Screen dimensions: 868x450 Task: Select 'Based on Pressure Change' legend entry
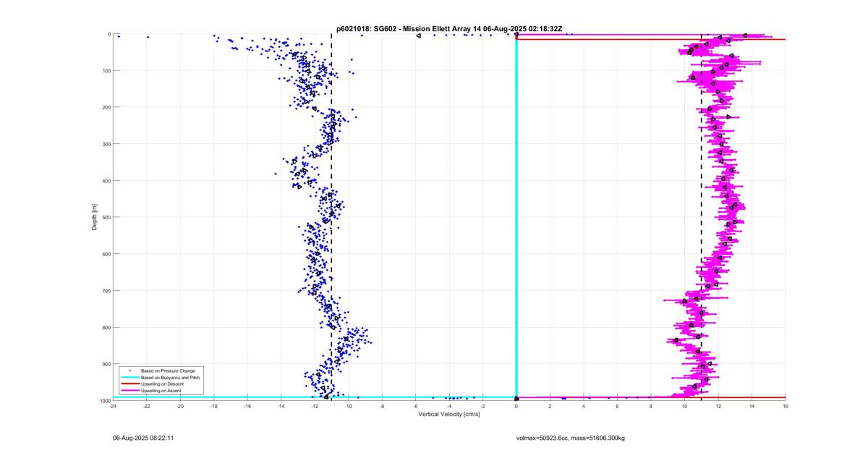pos(167,370)
